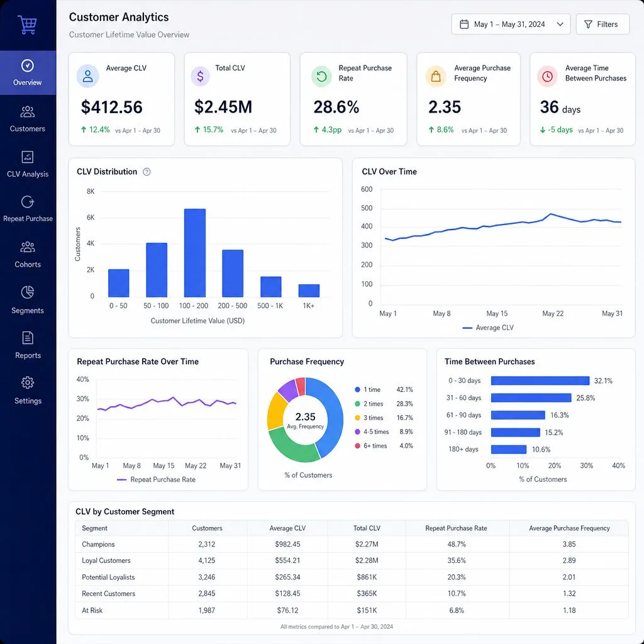The width and height of the screenshot is (644, 644).
Task: Go to the Customers menu label
Action: click(x=28, y=128)
